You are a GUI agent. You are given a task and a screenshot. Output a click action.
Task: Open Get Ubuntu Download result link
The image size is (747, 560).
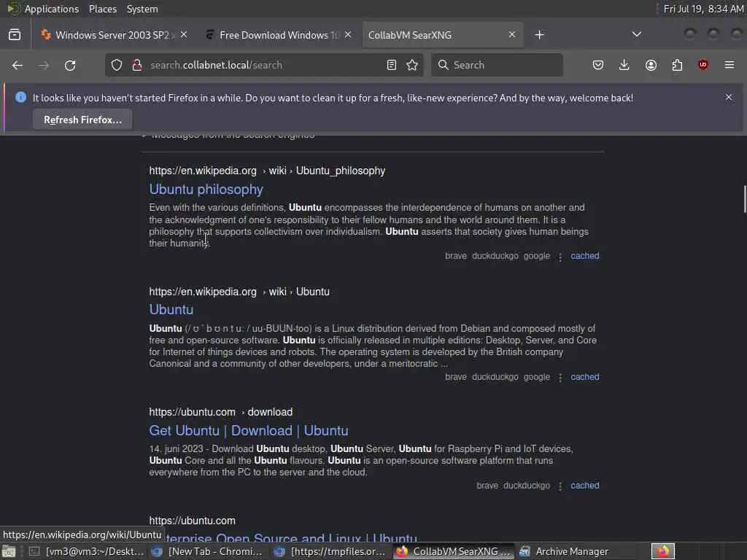tap(249, 430)
